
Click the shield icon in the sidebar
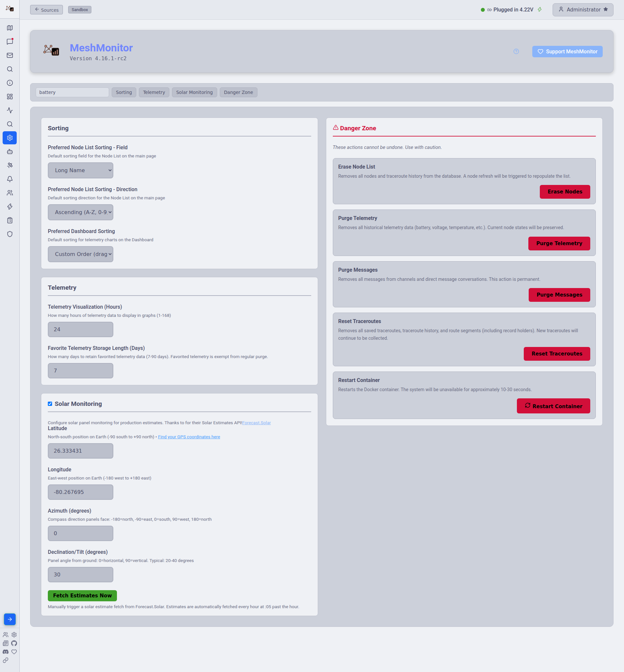pyautogui.click(x=10, y=234)
